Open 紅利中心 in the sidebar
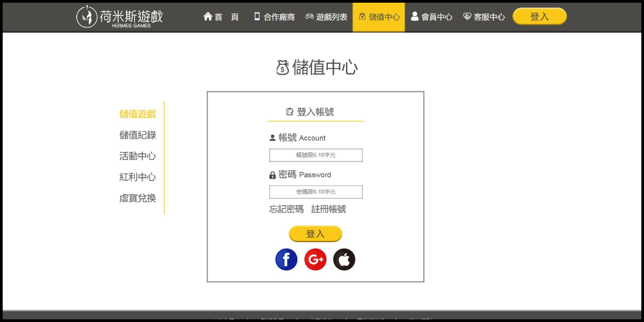Viewport: 644px width, 322px height. pos(137,177)
